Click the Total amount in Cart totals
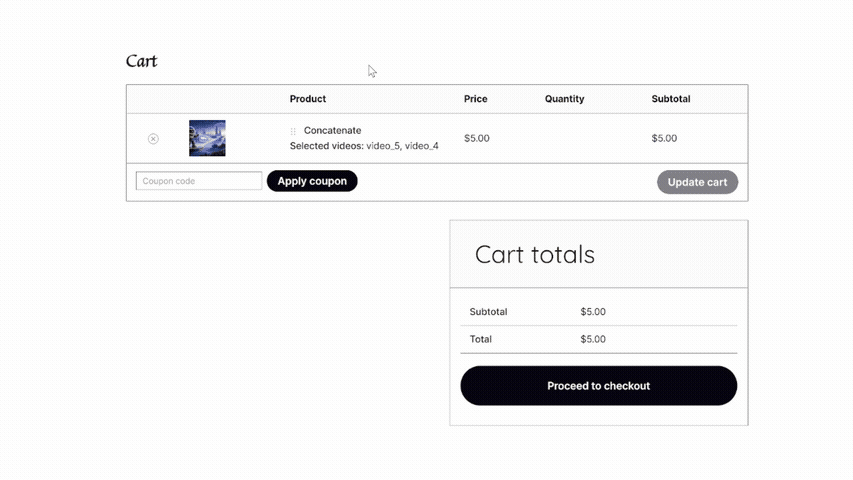The image size is (853, 480). 593,339
